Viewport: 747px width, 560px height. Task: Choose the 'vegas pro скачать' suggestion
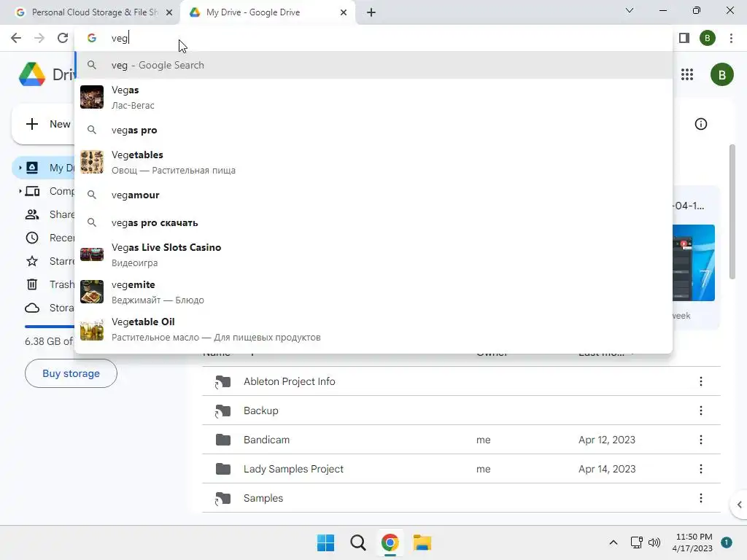coord(374,222)
